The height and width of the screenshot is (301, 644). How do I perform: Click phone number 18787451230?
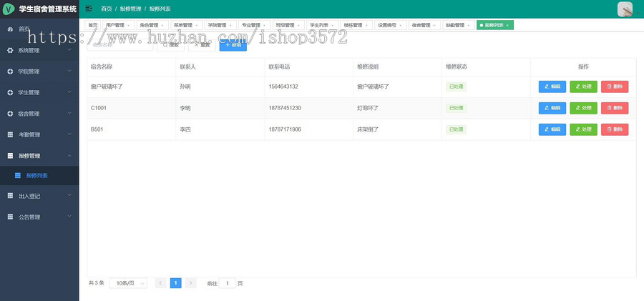pyautogui.click(x=285, y=108)
